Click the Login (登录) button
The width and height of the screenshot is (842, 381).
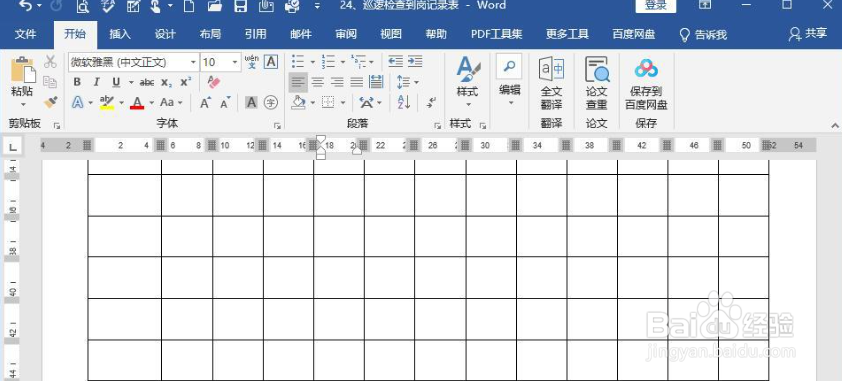coord(656,5)
